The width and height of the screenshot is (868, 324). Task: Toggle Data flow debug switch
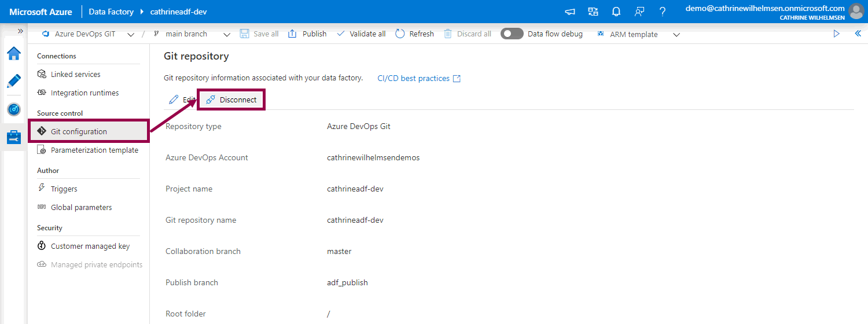click(512, 34)
